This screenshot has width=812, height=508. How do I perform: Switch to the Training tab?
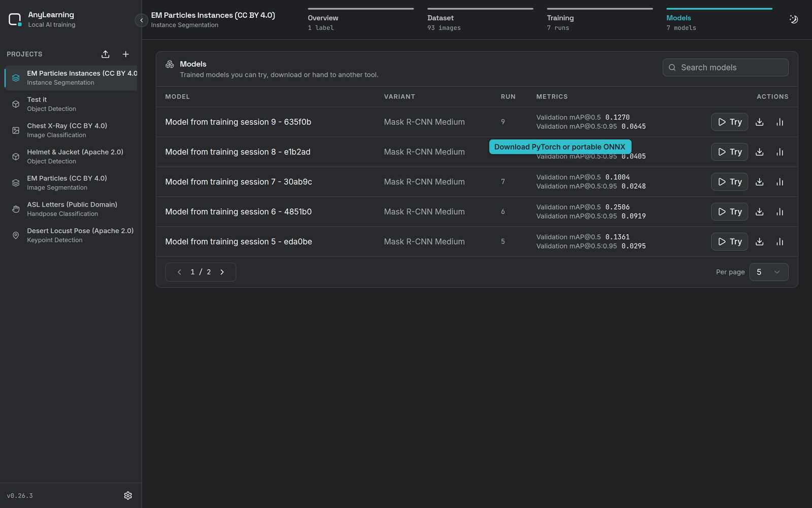pos(600,20)
